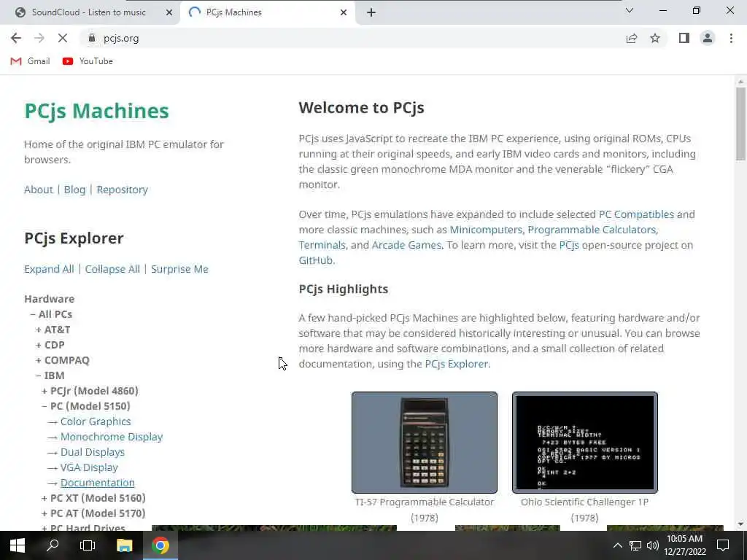Viewport: 747px width, 560px height.
Task: Open the PC Compatibles link
Action: (x=636, y=214)
